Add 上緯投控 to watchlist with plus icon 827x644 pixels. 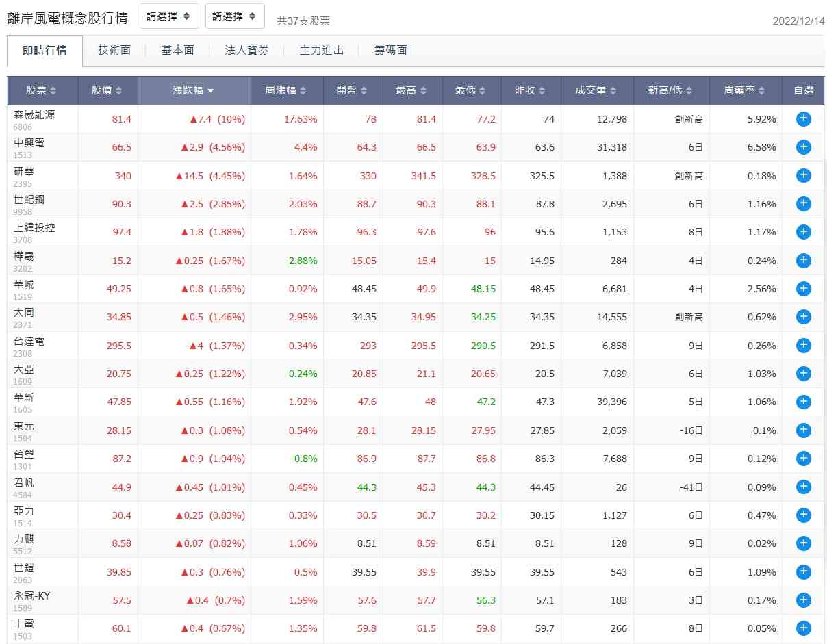pos(803,232)
